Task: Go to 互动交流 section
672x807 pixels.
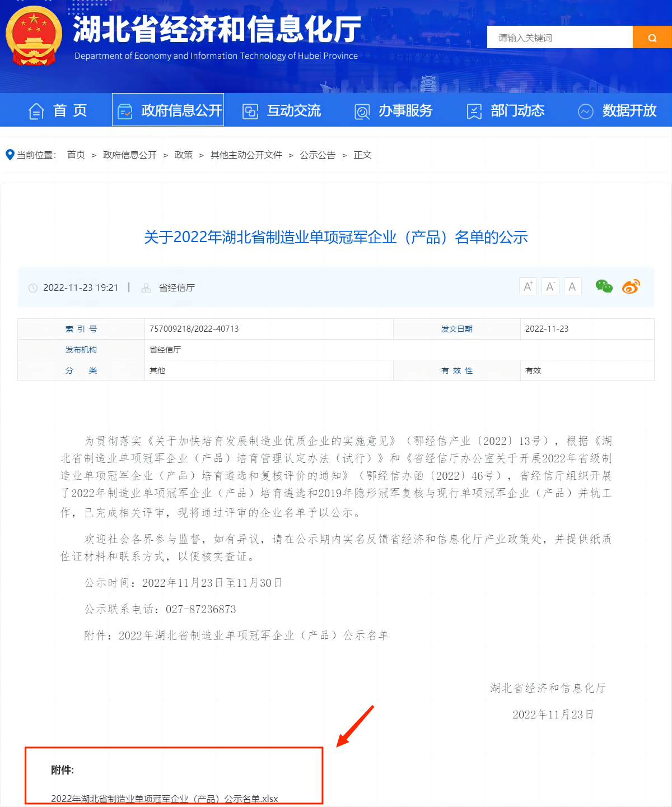Action: point(282,110)
